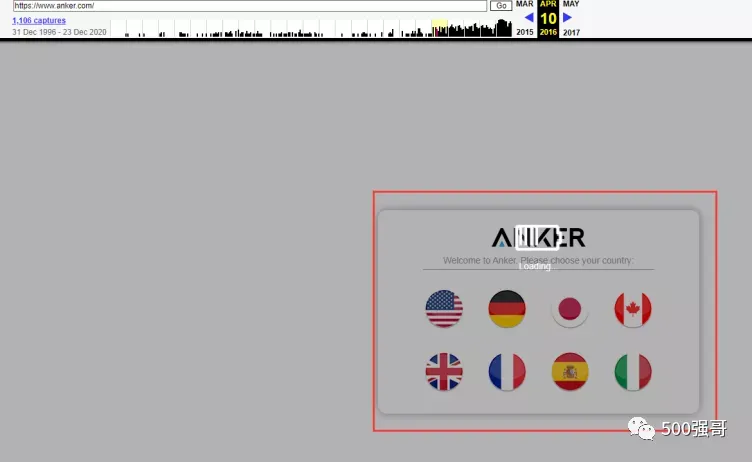Select the 2015 year link
This screenshot has height=462, width=752.
click(525, 32)
